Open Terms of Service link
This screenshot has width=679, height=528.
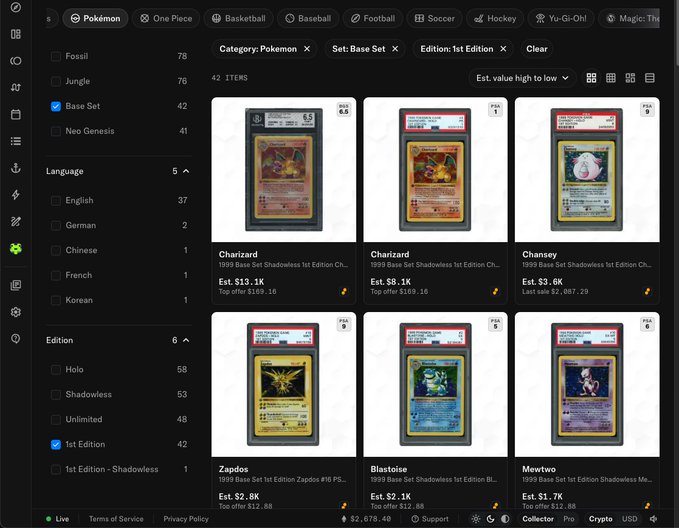coord(116,519)
